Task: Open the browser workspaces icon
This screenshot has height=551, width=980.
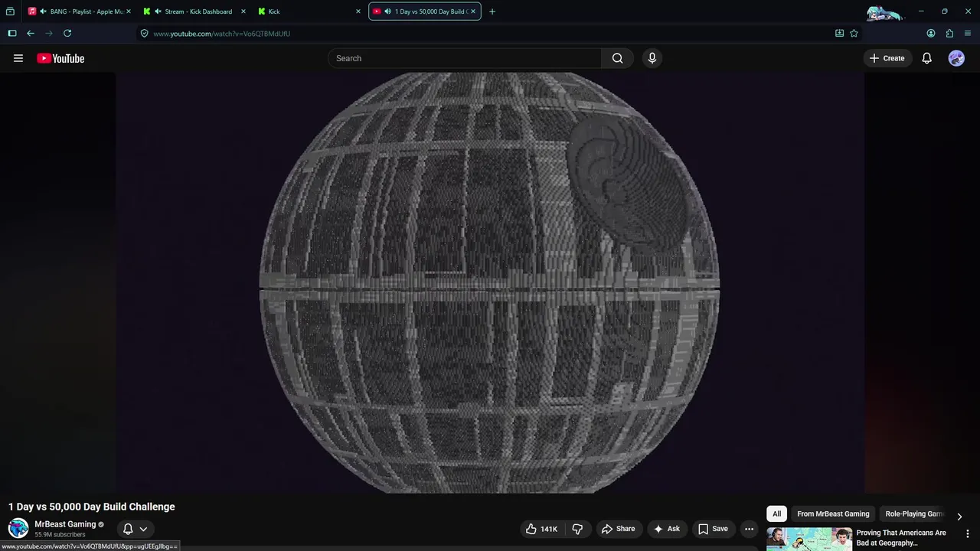Action: coord(10,11)
